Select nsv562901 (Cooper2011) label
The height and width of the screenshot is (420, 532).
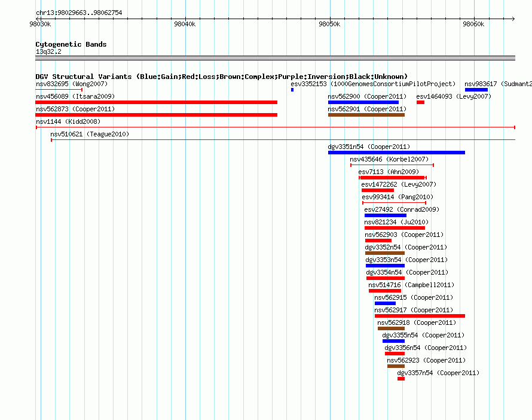click(367, 109)
